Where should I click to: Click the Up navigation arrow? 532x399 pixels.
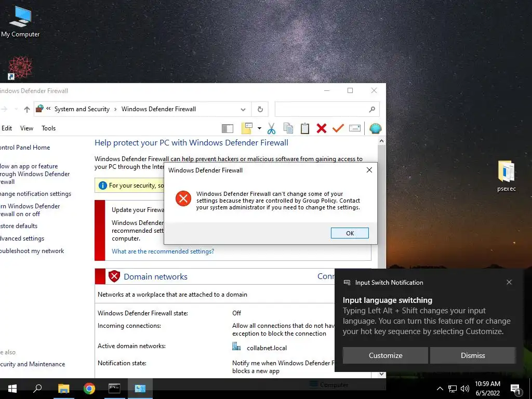pyautogui.click(x=27, y=109)
